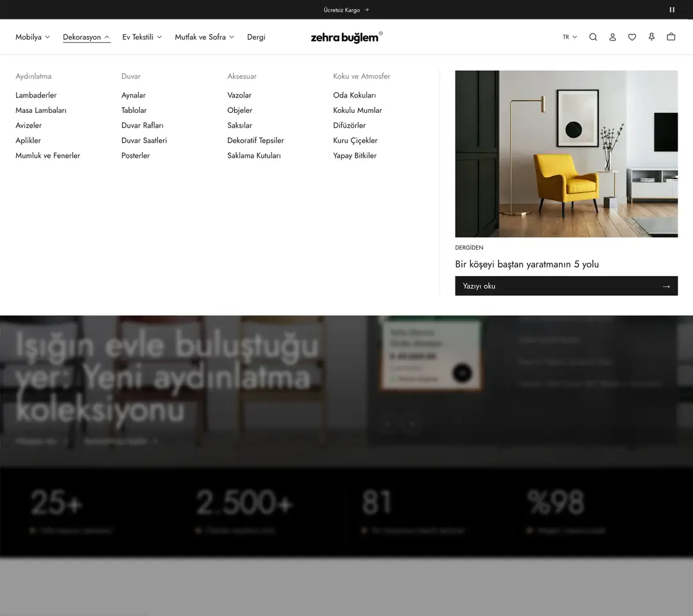Select Lambaderler from Aydınlatma
693x616 pixels.
tap(36, 96)
